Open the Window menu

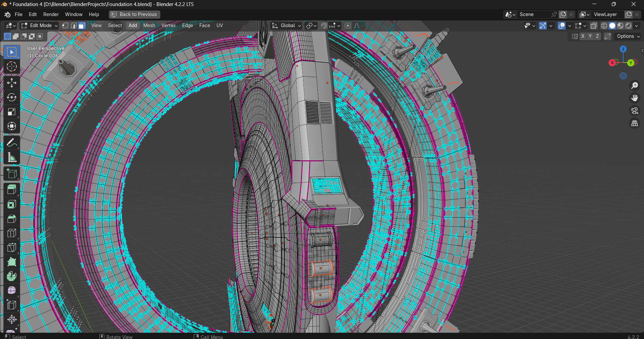point(74,14)
